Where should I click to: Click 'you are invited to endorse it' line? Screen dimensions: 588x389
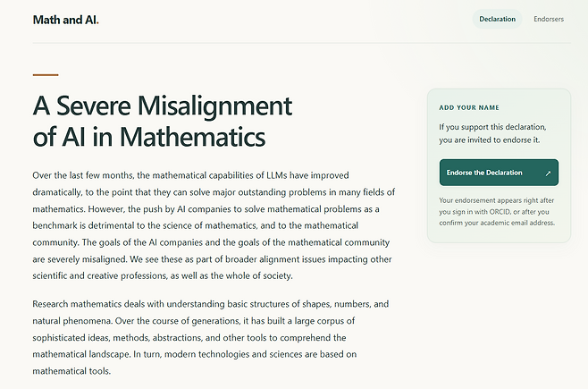point(490,140)
